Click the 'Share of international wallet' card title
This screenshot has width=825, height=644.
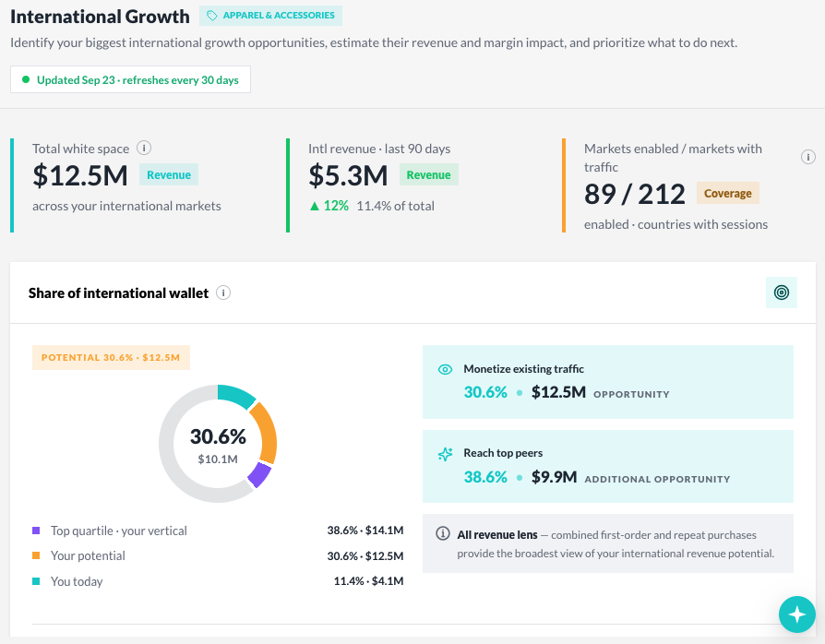click(118, 293)
